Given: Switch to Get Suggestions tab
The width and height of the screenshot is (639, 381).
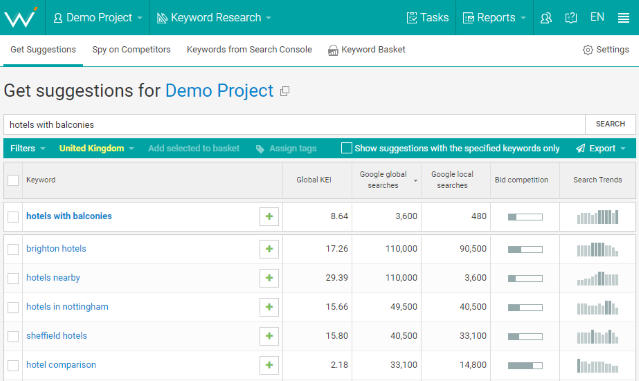Looking at the screenshot, I should click(43, 50).
